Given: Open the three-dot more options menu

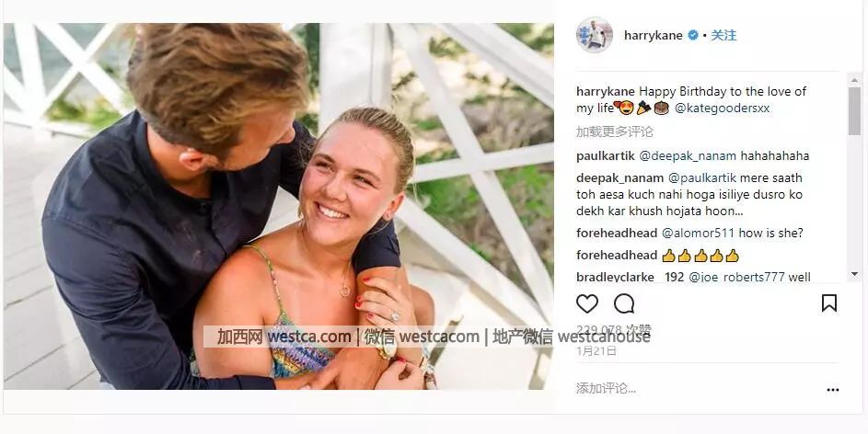Looking at the screenshot, I should [833, 390].
